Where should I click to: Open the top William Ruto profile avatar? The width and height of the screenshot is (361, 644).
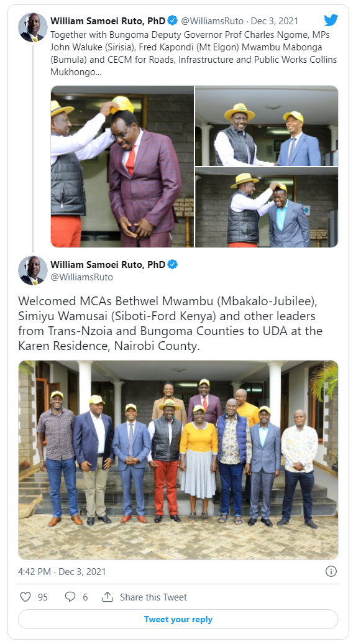33,27
